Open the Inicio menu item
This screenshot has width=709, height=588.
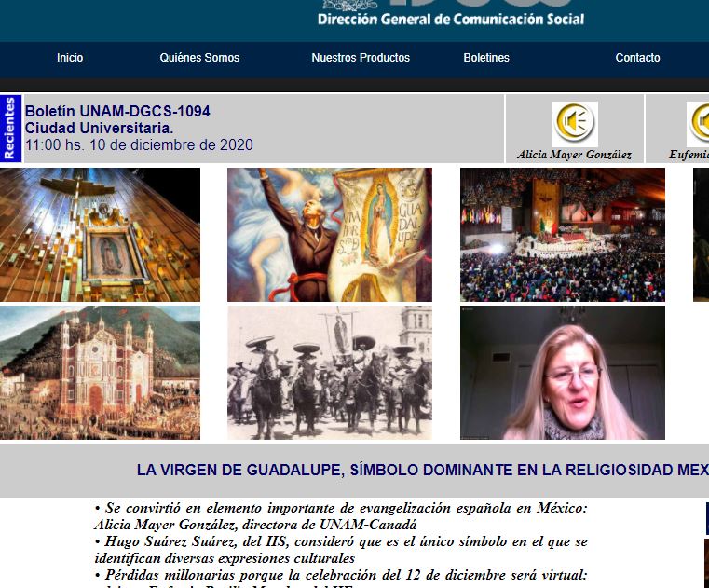pos(70,58)
